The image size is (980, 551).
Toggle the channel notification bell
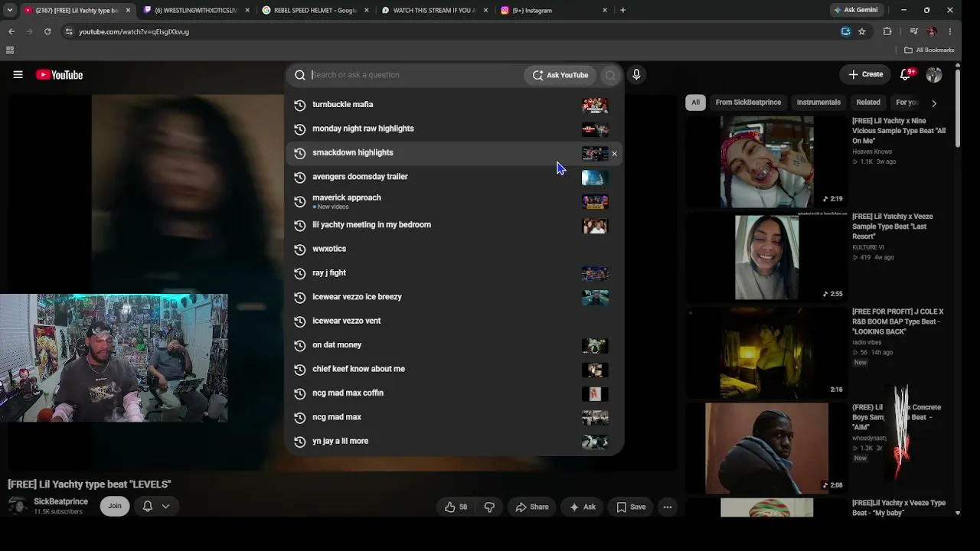(x=148, y=506)
